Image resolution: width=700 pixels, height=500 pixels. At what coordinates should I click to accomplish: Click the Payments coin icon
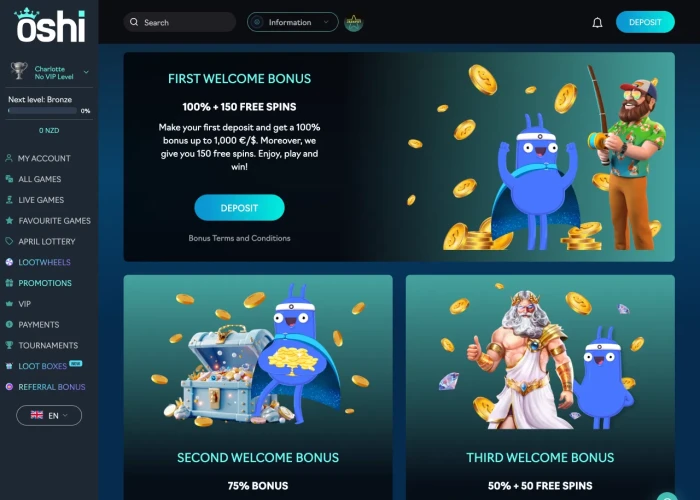click(9, 325)
